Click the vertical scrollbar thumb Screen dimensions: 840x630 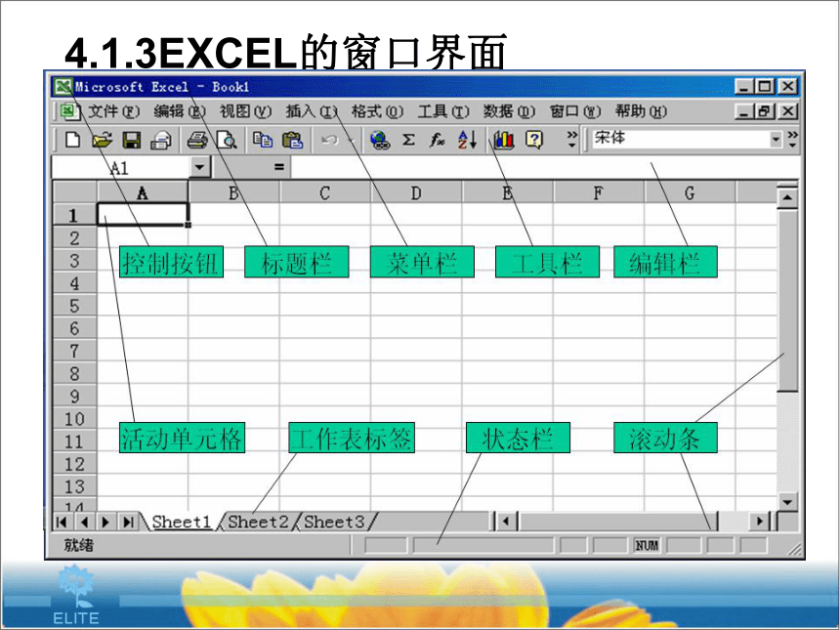pyautogui.click(x=787, y=300)
